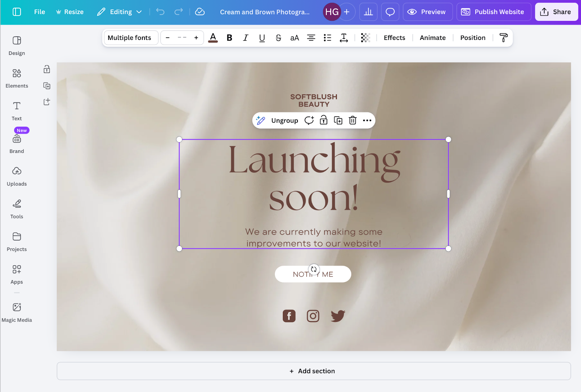Open the Uploads panel
This screenshot has height=392, width=581.
coord(16,175)
